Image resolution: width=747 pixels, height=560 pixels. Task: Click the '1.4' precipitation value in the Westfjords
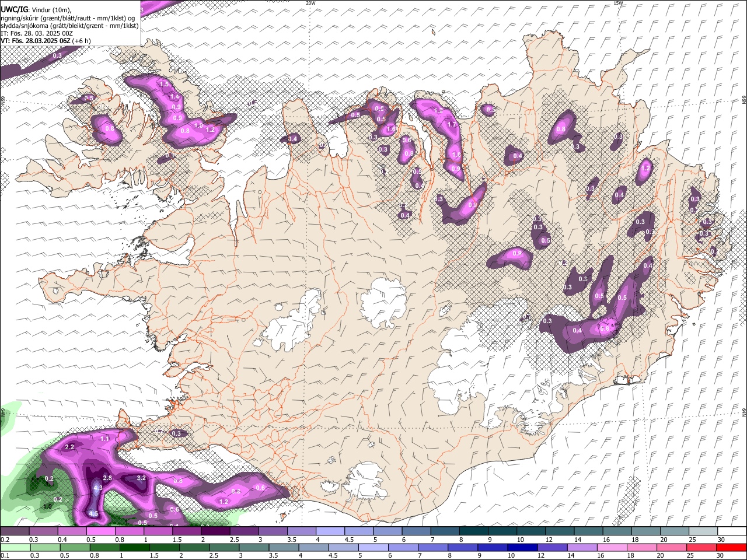pos(174,96)
